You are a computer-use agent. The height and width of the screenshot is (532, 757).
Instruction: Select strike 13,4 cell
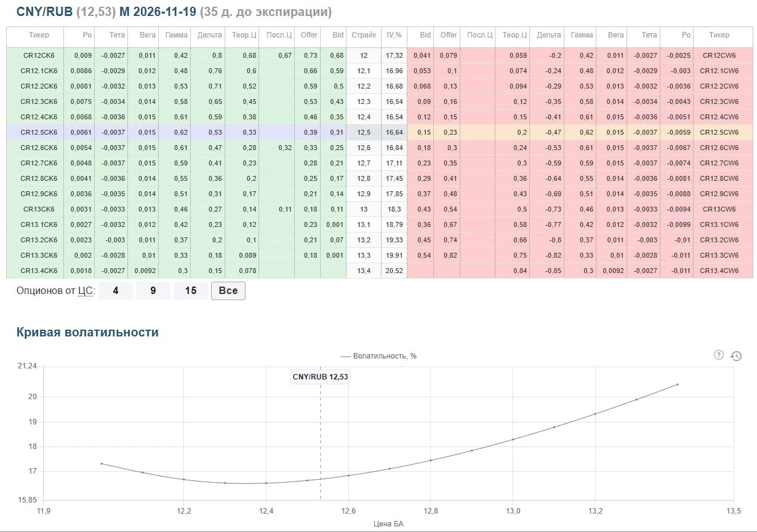point(364,271)
